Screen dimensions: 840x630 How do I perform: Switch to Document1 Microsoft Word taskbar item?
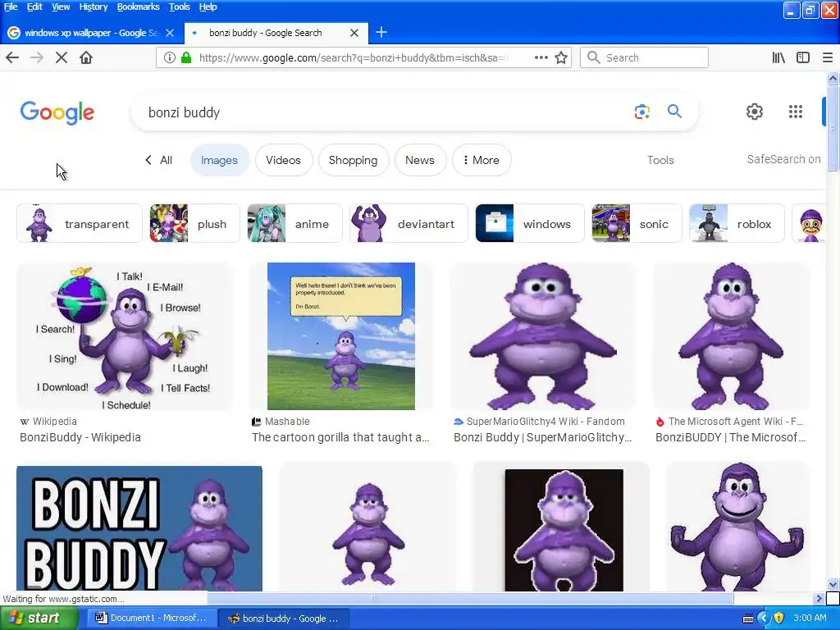point(151,619)
